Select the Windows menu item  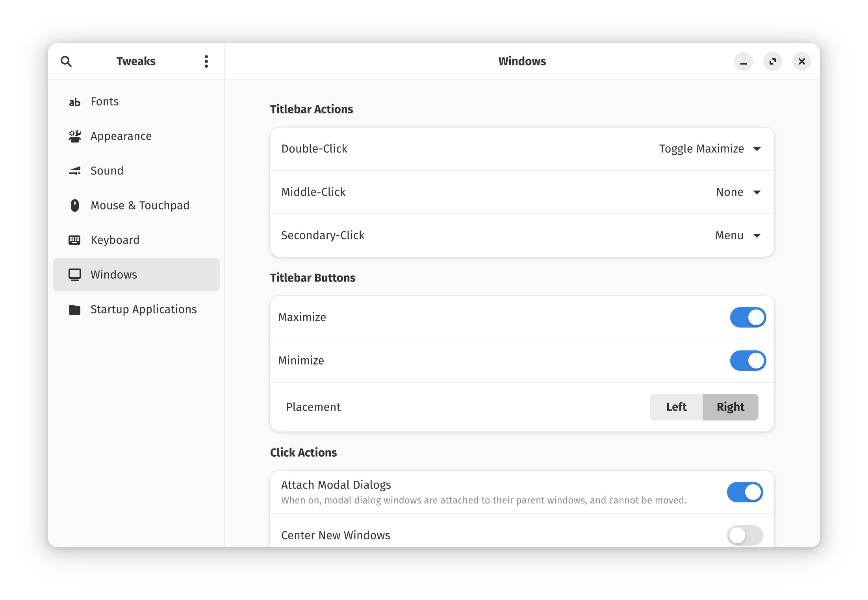pos(136,274)
